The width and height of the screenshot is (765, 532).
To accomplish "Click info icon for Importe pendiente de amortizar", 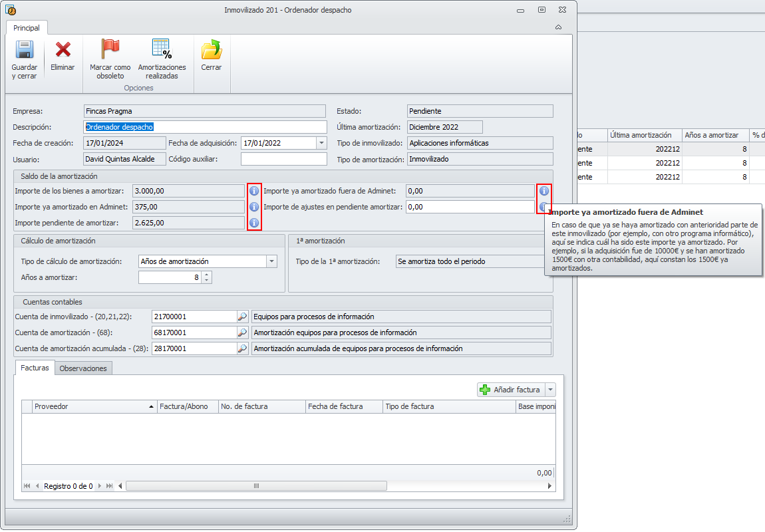I will pyautogui.click(x=254, y=223).
